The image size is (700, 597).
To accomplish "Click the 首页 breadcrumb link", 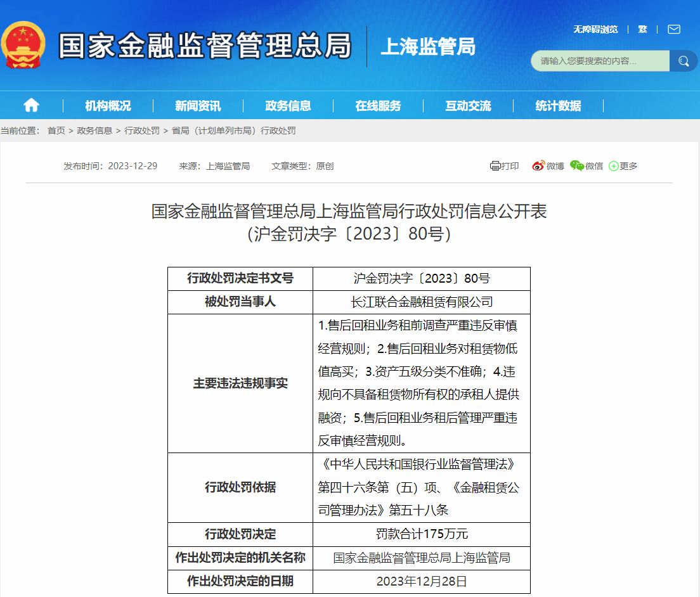I will (x=56, y=131).
